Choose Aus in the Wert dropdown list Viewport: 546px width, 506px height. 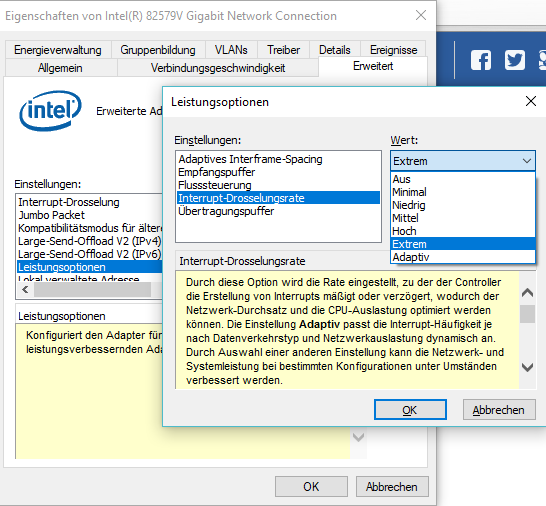(x=463, y=179)
